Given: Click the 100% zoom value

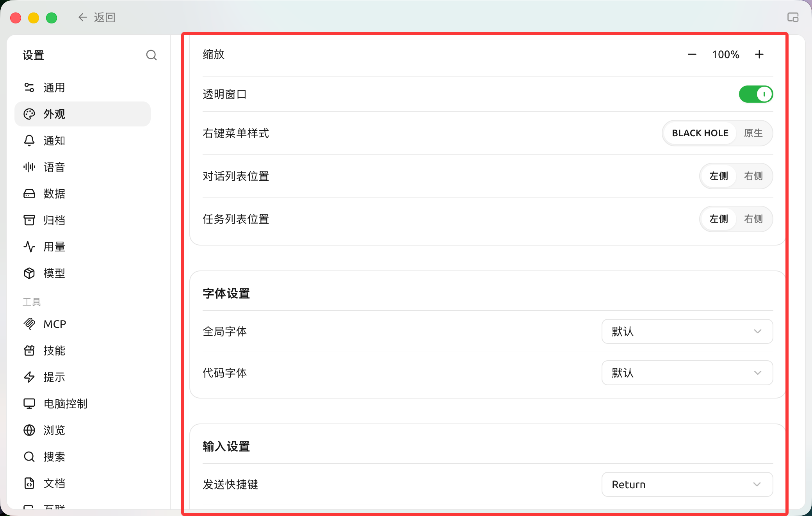Looking at the screenshot, I should (x=725, y=54).
